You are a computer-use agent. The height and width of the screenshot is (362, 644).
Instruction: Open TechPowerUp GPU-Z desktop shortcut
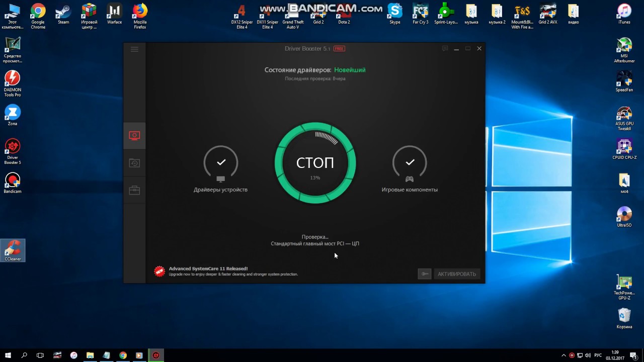(x=624, y=287)
